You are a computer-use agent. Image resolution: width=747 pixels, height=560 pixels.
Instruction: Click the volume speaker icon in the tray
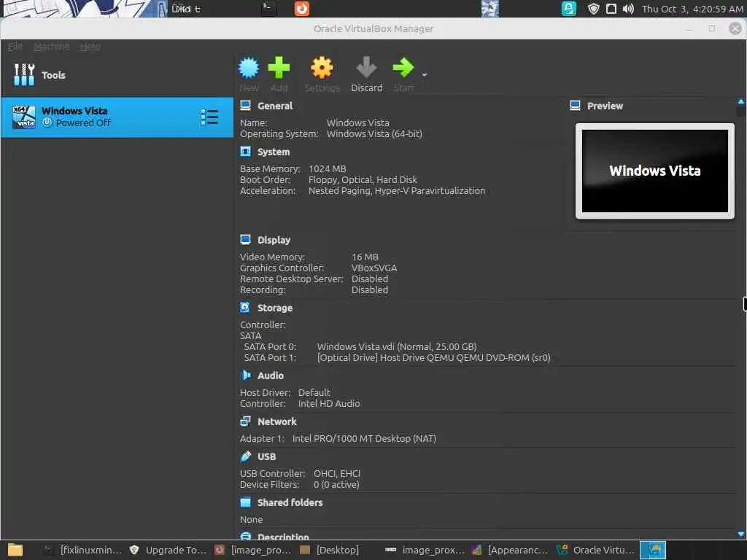coord(628,9)
